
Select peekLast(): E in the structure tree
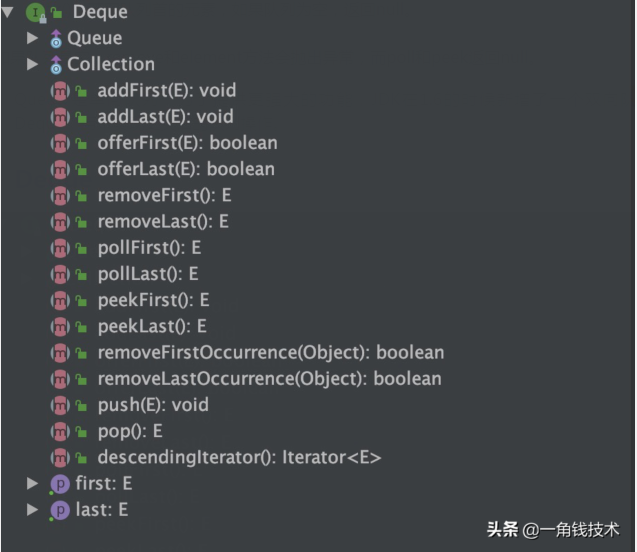click(x=151, y=326)
